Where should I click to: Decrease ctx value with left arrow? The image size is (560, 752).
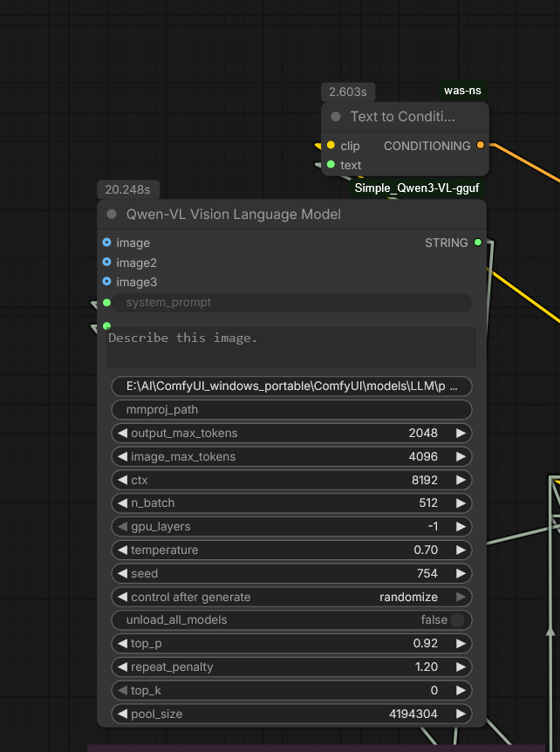(x=123, y=480)
